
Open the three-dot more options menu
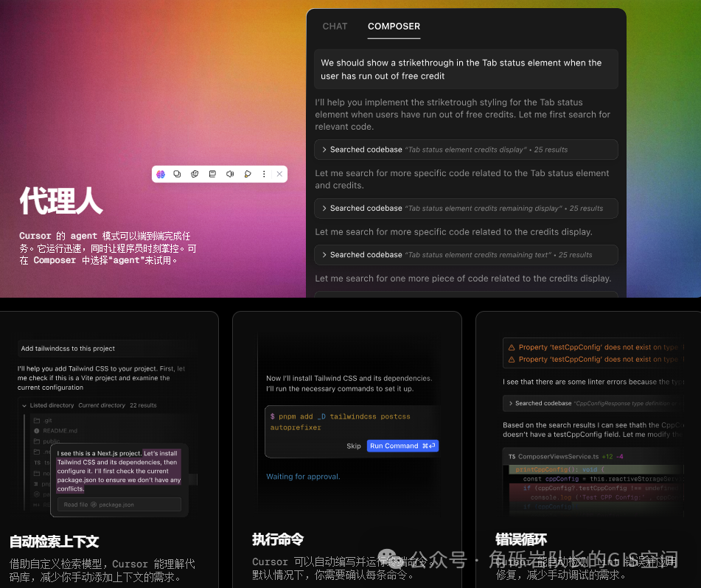tap(265, 174)
